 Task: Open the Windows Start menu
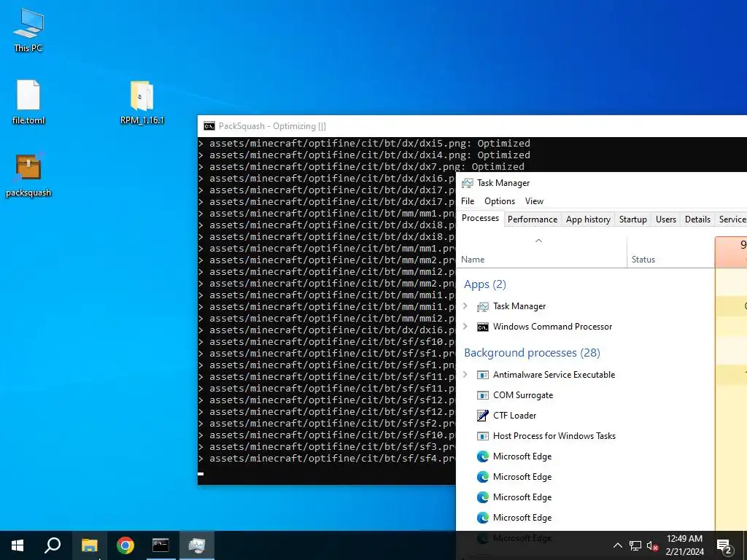(x=18, y=545)
